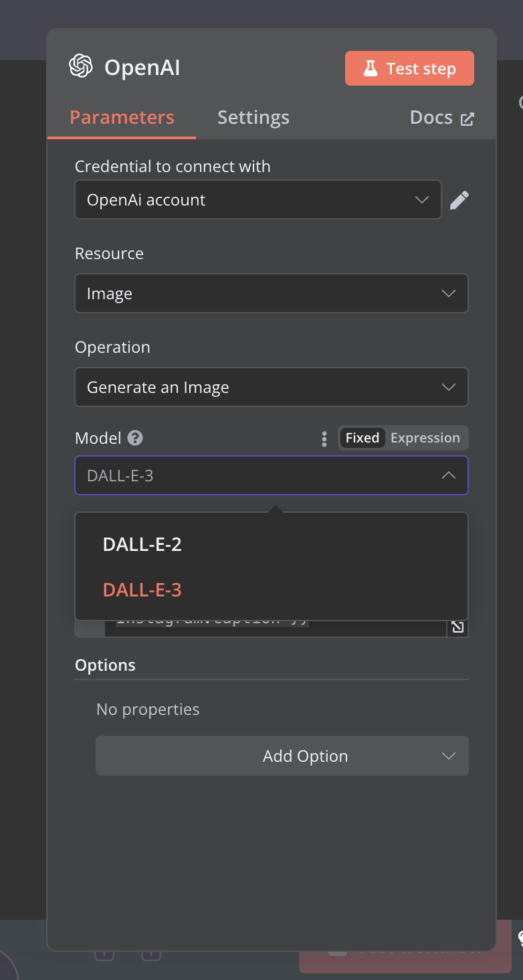Click the No properties text
The image size is (523, 980).
[148, 709]
